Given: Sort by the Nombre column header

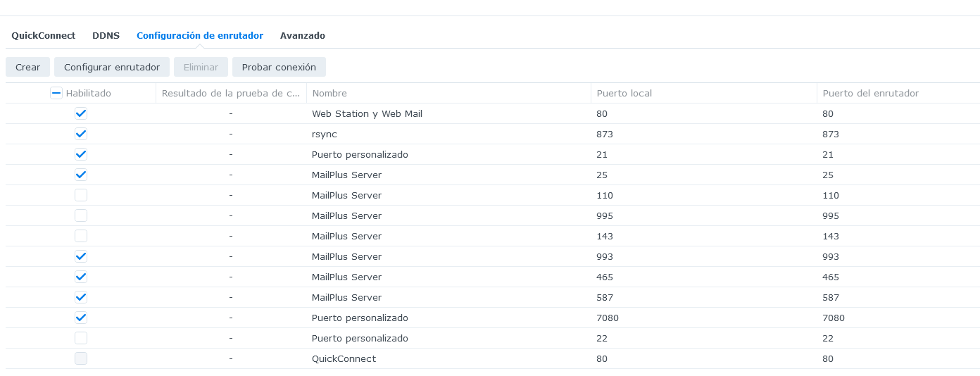Looking at the screenshot, I should (448, 94).
